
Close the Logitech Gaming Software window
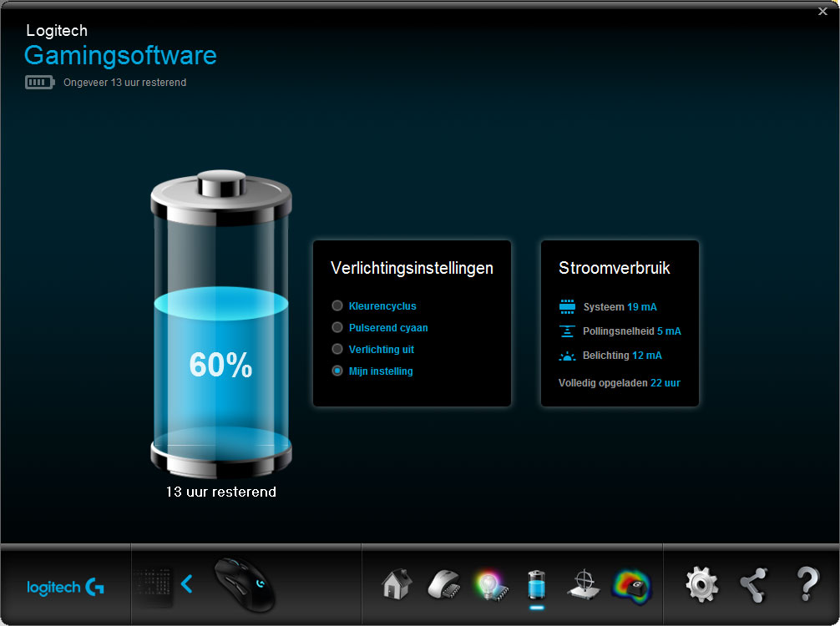click(x=822, y=11)
